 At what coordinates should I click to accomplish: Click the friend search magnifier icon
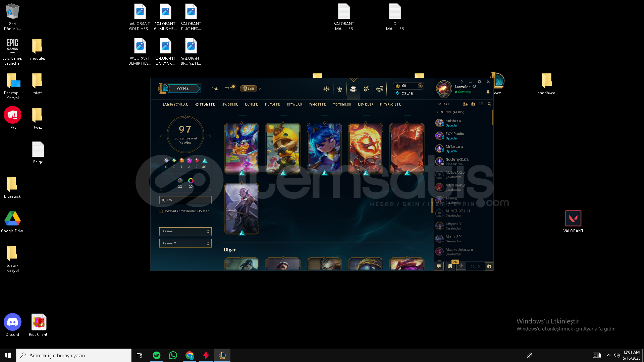pos(489,104)
